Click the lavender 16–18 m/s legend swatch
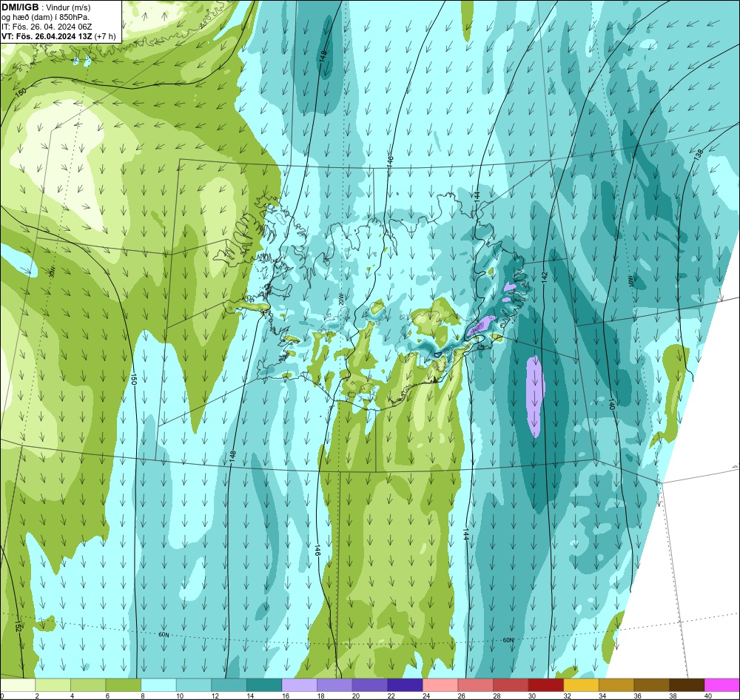The image size is (740, 700). pos(299,685)
